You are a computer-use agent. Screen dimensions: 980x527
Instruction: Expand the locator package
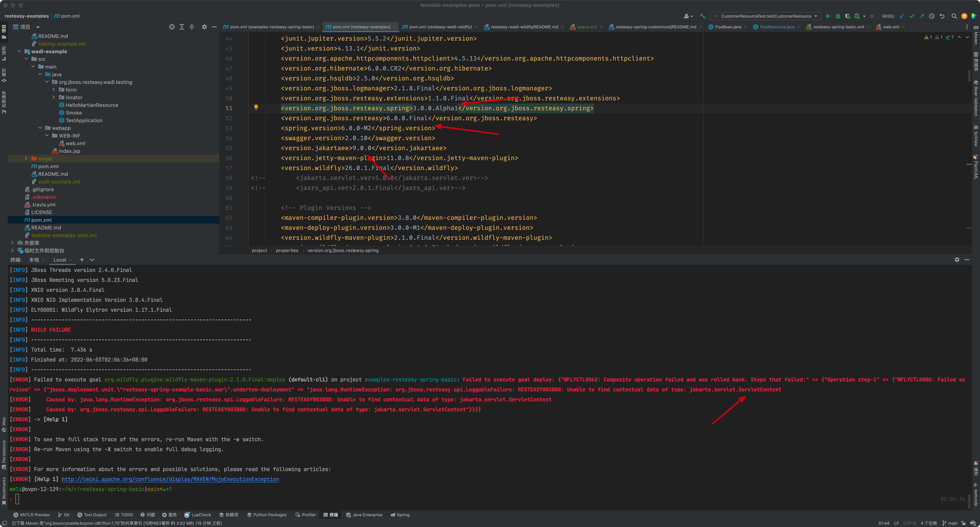(54, 97)
